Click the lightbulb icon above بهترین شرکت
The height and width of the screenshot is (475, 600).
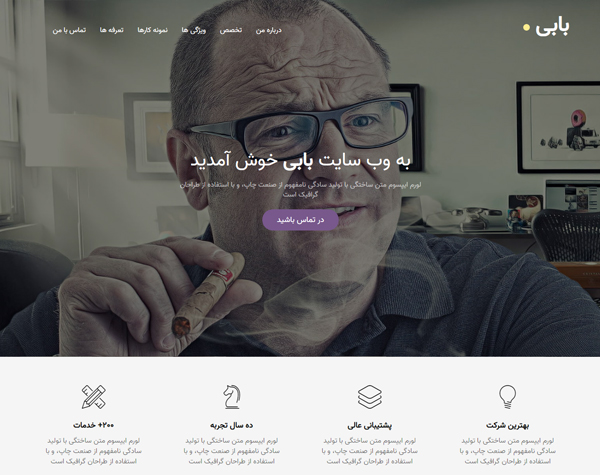click(x=507, y=397)
